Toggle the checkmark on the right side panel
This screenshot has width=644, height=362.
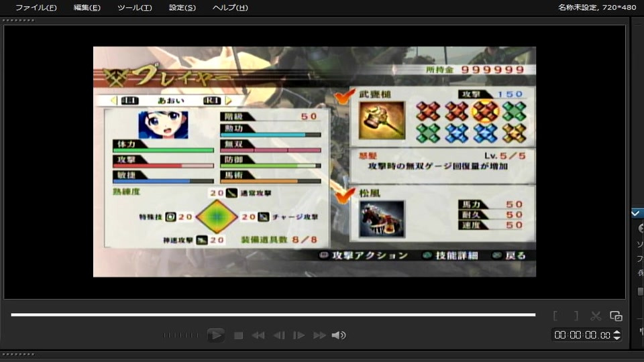click(636, 213)
